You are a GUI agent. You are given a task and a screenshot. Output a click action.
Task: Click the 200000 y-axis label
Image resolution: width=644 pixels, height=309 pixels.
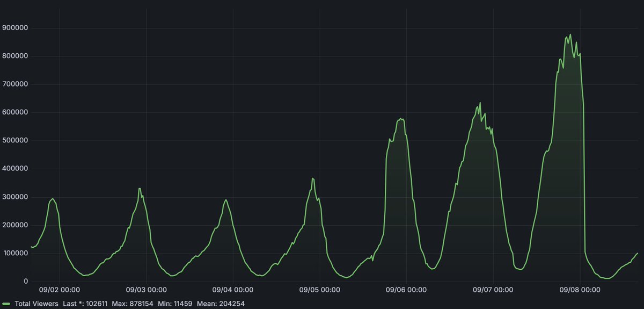[x=15, y=225]
